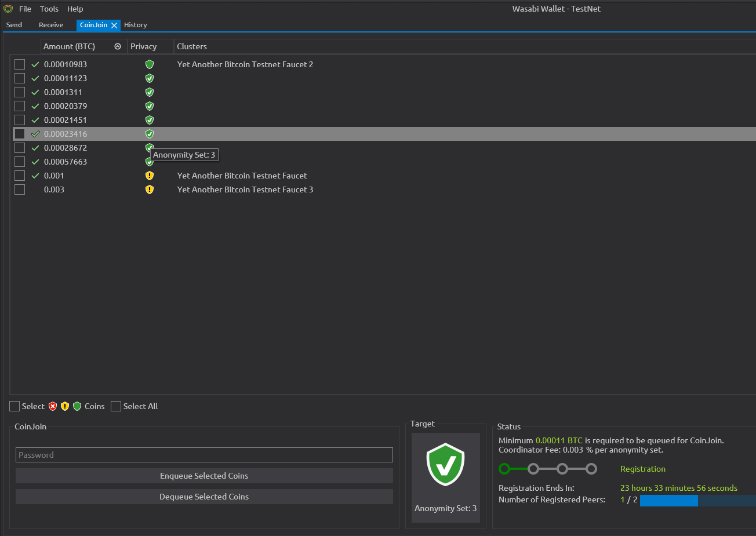Click last phase indicator circle

tap(591, 469)
